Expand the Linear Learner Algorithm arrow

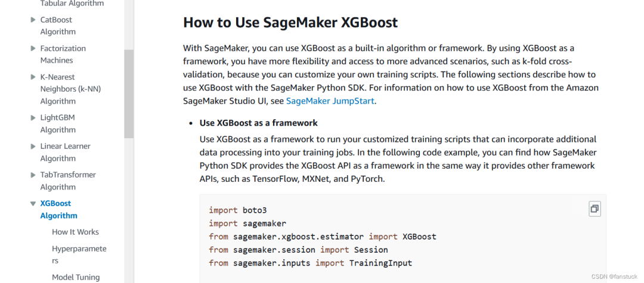point(33,146)
